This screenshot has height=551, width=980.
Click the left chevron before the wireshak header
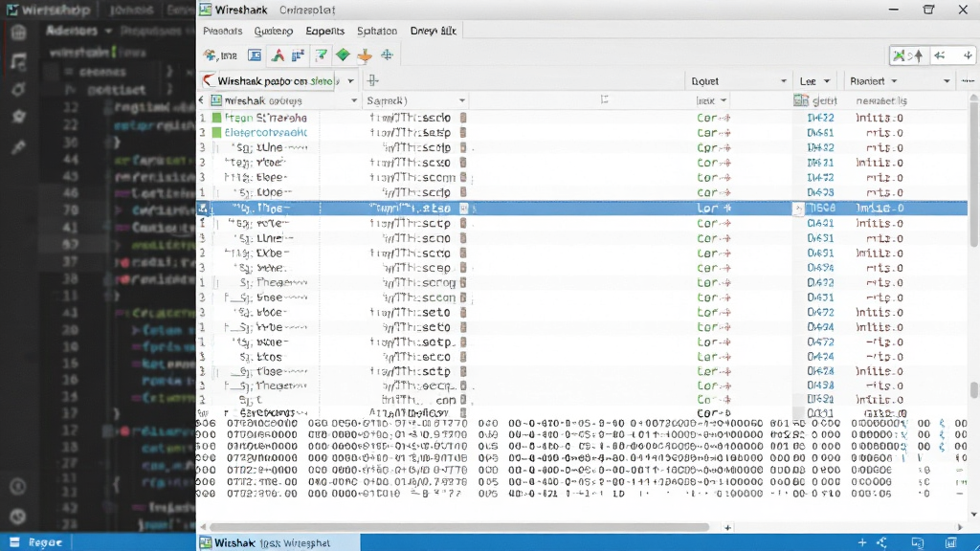click(x=201, y=99)
